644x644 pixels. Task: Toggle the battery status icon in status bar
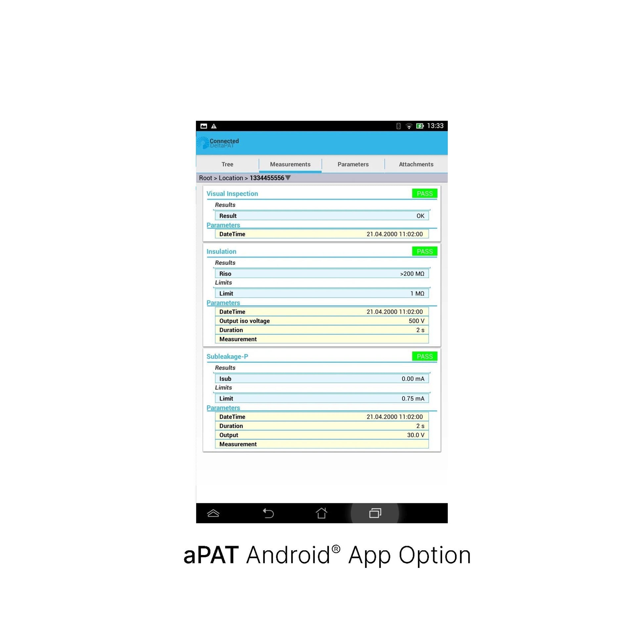[x=422, y=126]
